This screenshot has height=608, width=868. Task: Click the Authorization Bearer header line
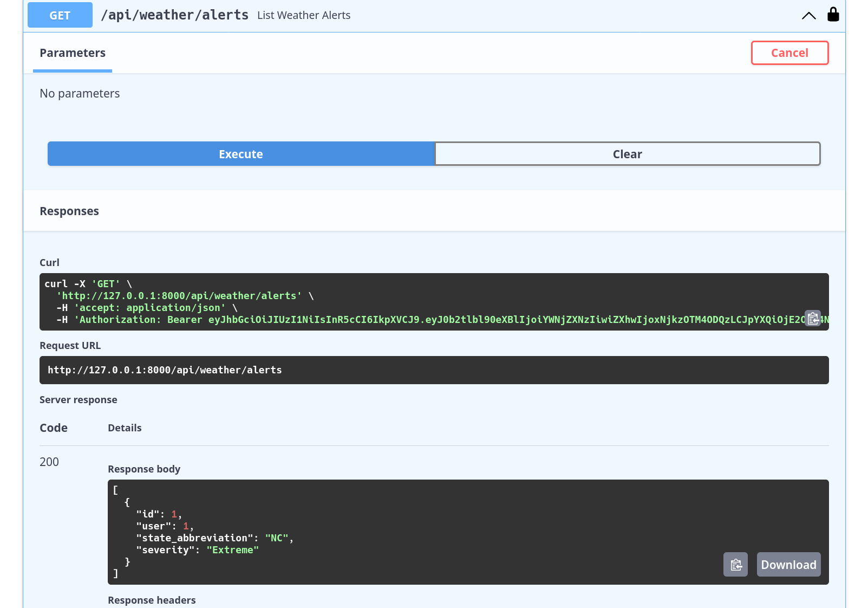click(x=438, y=320)
